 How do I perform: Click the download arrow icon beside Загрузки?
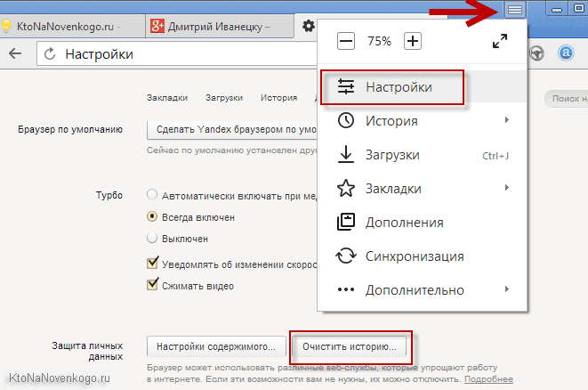(346, 154)
